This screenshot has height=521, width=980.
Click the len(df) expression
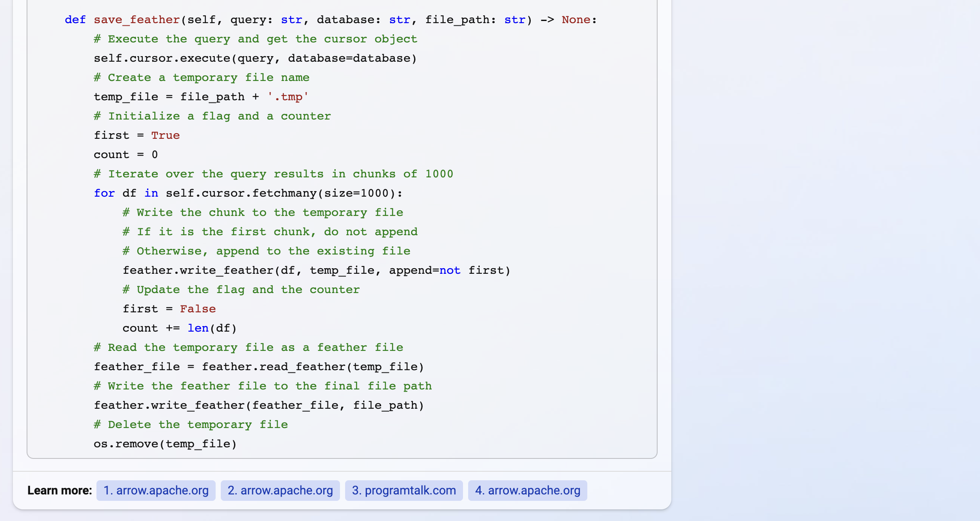pyautogui.click(x=211, y=328)
